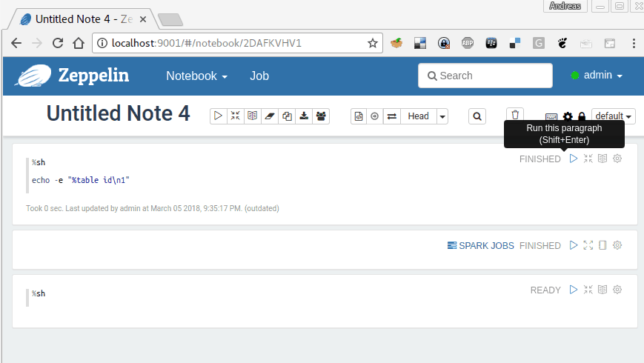This screenshot has width=644, height=363.
Task: Search code with the magnifier button
Action: pos(477,116)
